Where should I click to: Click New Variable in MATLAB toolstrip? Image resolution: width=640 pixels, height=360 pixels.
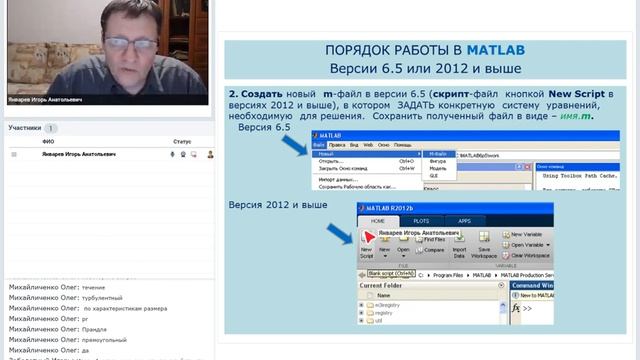[x=522, y=234]
